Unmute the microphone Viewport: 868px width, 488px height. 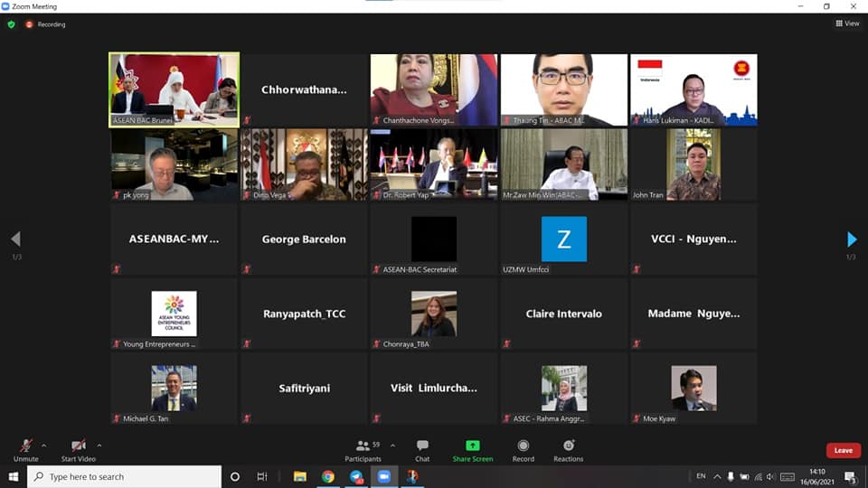coord(25,450)
